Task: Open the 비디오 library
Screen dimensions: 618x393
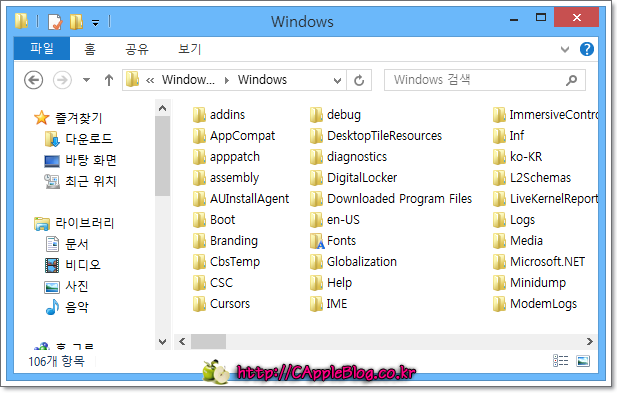Action: (83, 265)
